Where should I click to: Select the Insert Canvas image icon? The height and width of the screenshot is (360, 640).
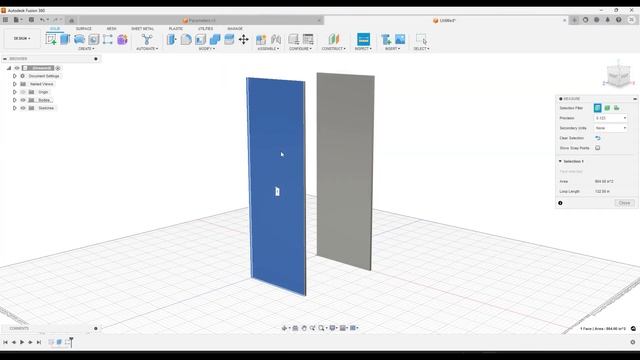click(x=400, y=39)
